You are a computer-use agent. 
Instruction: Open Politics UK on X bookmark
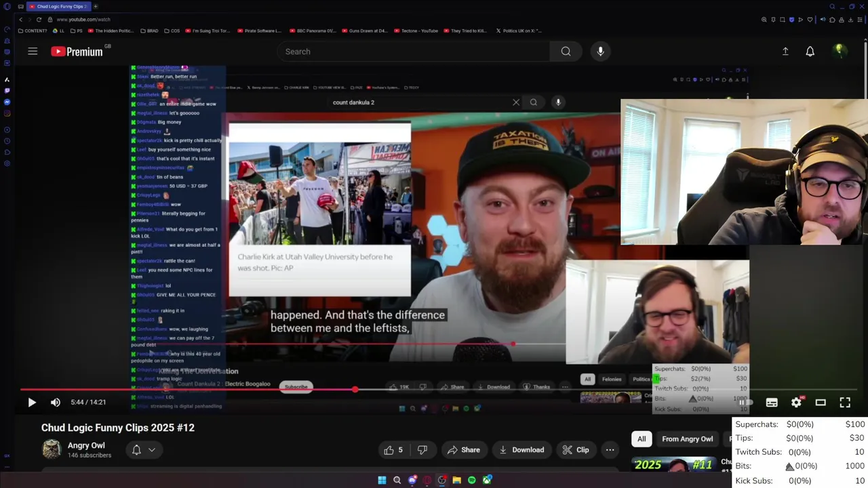(519, 30)
